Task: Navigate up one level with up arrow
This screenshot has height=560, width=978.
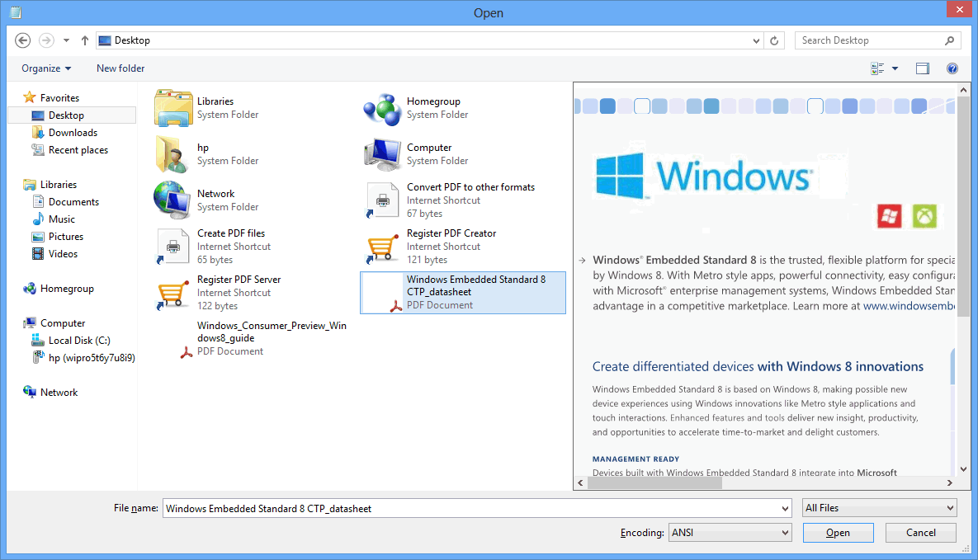Action: (x=84, y=40)
